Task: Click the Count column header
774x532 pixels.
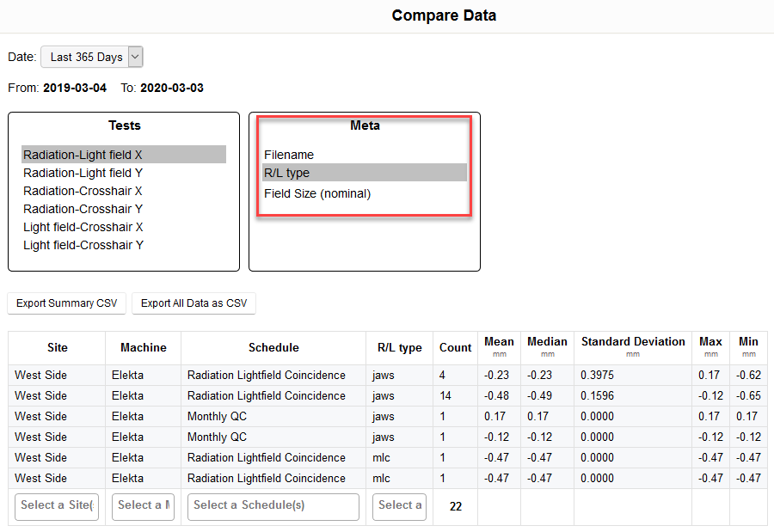Action: 455,347
